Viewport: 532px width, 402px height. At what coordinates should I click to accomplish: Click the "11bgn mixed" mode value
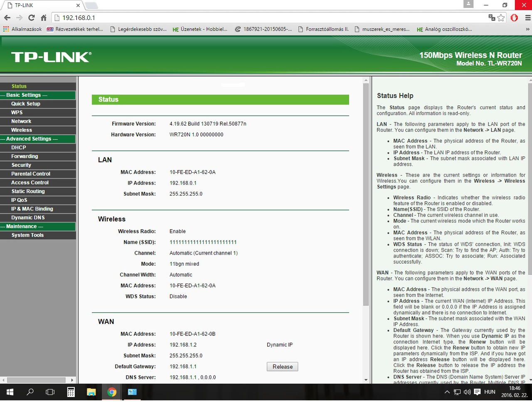[x=184, y=264]
